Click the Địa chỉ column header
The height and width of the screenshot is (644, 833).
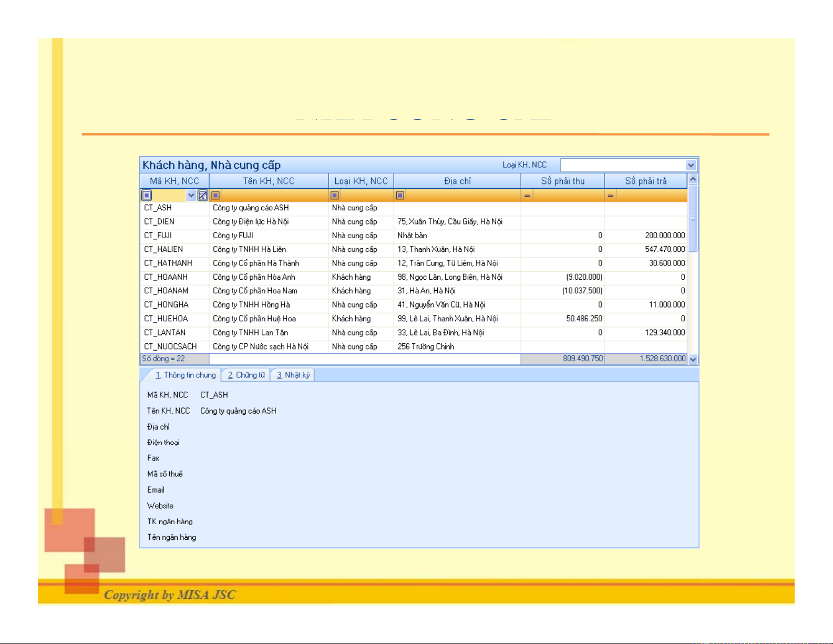pos(457,181)
